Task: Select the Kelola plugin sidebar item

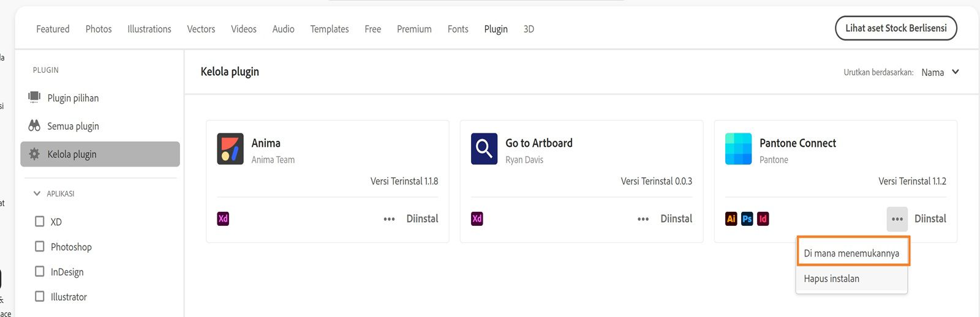Action: point(100,154)
